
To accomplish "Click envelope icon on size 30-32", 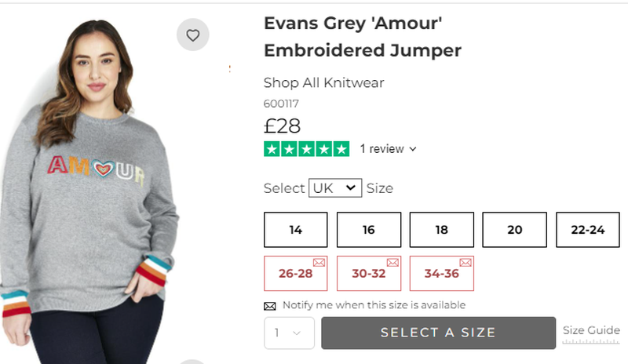I will point(392,263).
